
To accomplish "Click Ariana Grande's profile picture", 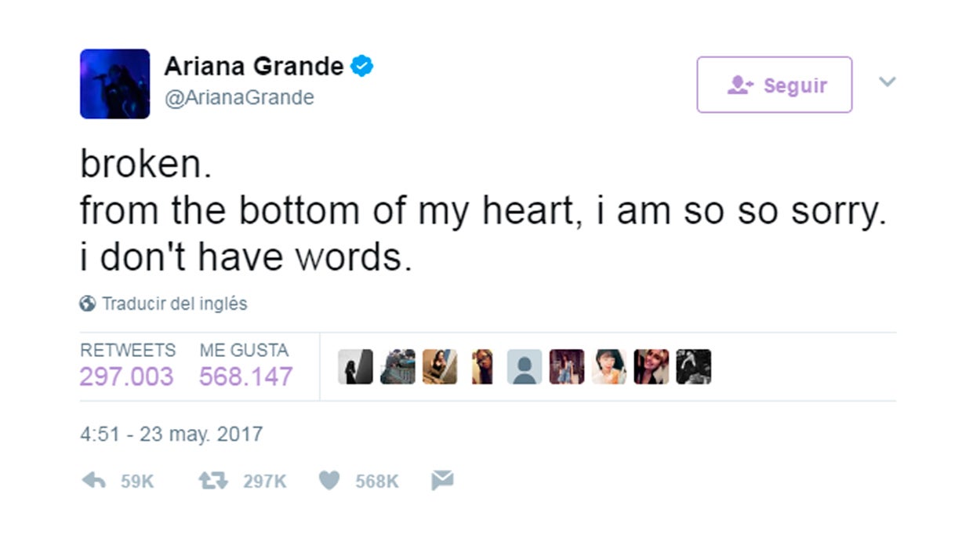I will pos(114,85).
